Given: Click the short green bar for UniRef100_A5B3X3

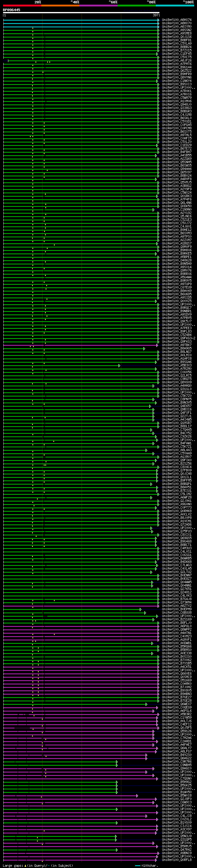Looking at the screenshot, I should [x=62, y=365].
